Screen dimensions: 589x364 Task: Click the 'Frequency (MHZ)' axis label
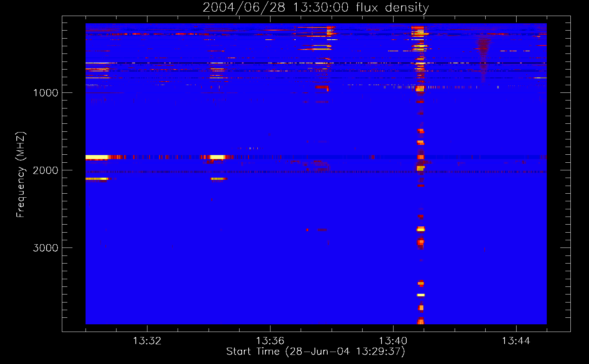pos(21,175)
